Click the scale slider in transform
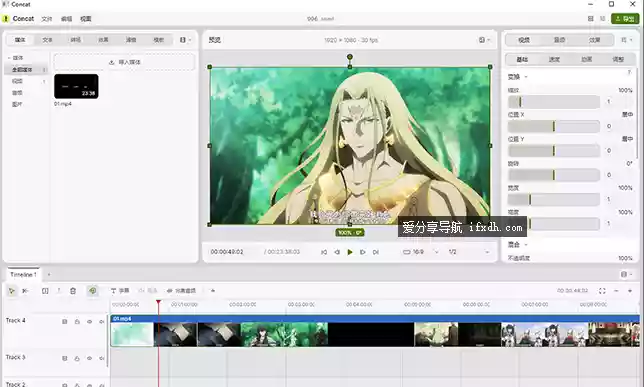 pyautogui.click(x=554, y=102)
